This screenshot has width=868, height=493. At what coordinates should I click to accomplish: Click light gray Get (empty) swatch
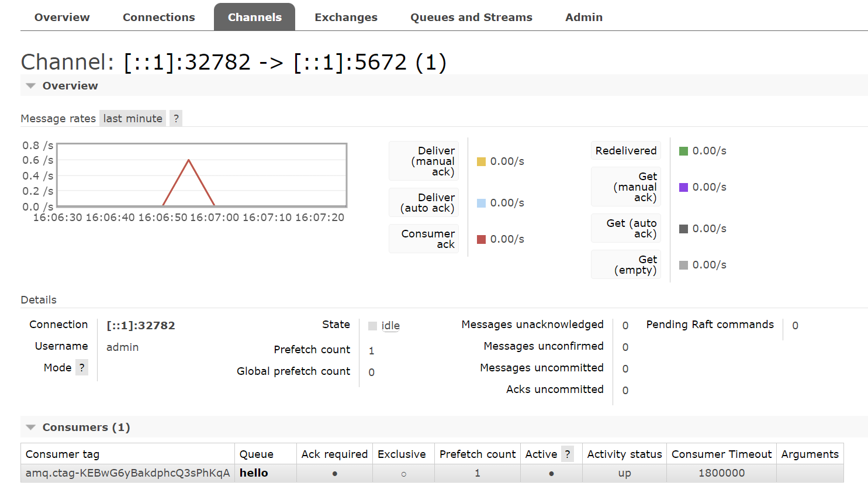pos(684,265)
